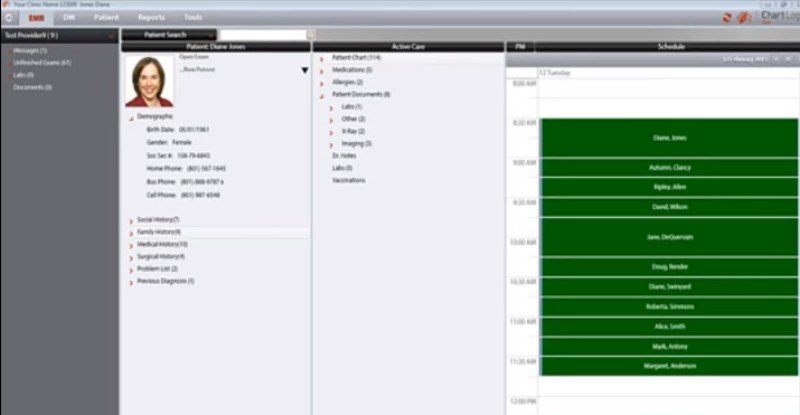Click the round home icon beside EMR
The height and width of the screenshot is (415, 800).
[x=9, y=17]
